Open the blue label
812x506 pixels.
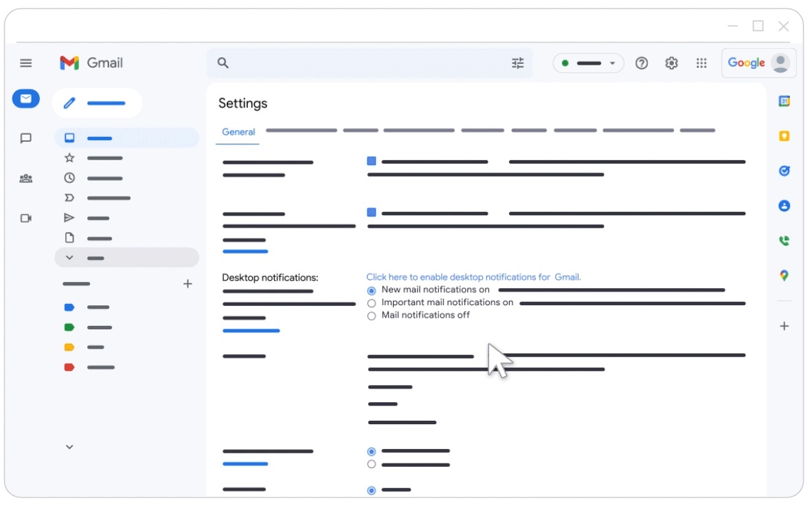(x=87, y=307)
